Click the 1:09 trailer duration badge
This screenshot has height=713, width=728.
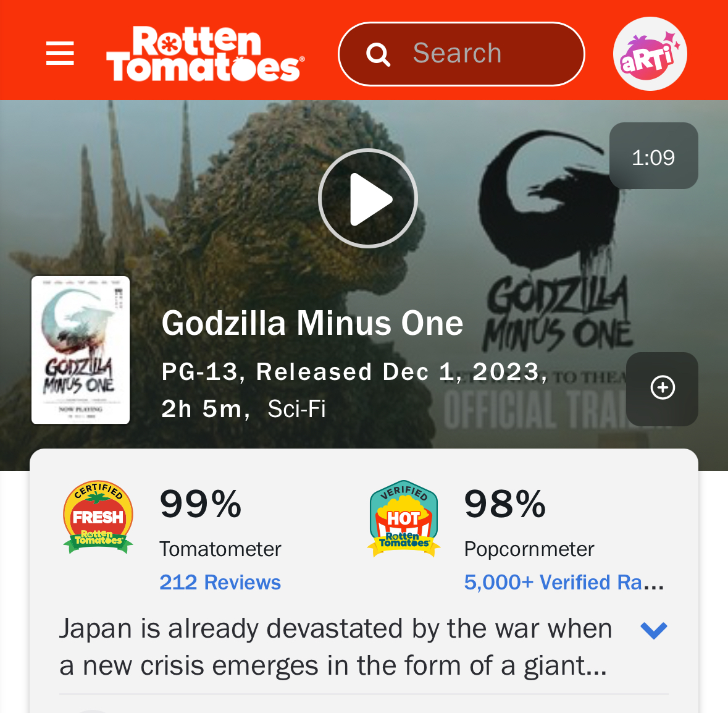653,156
